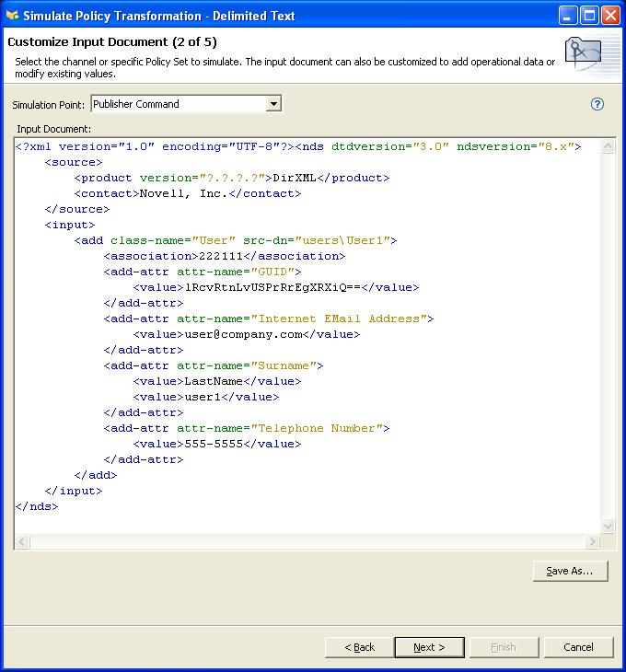
Task: Click the </nds> closing tag
Action: pos(37,506)
